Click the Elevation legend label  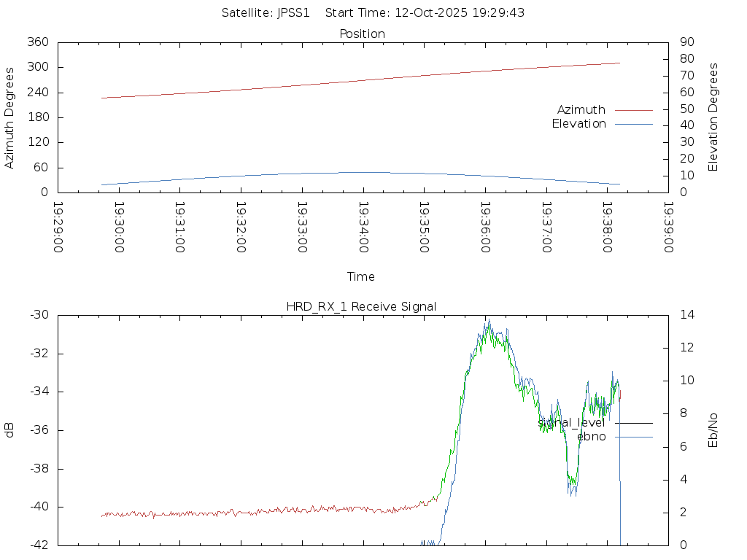578,124
